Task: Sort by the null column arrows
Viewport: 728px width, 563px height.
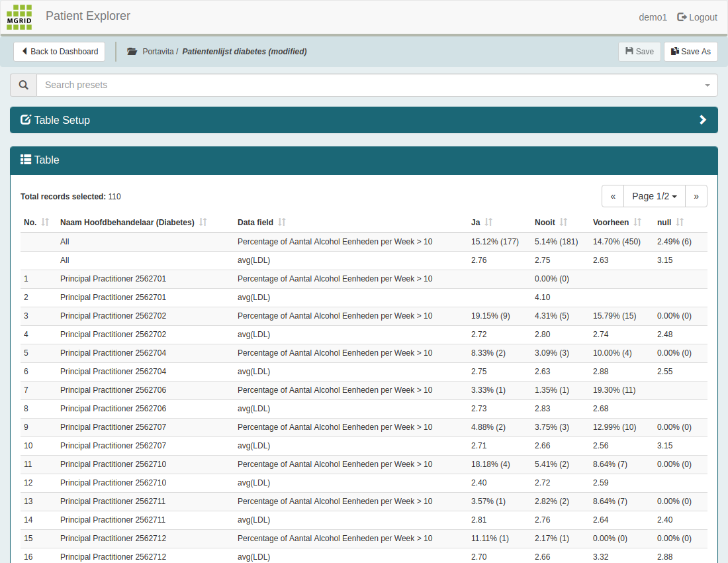Action: [x=680, y=222]
